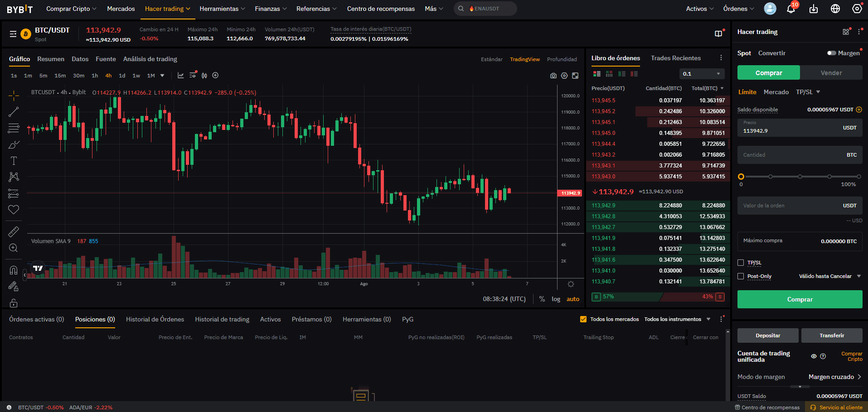Image resolution: width=868 pixels, height=412 pixels.
Task: Switch to Trades Recientes tab
Action: click(676, 58)
